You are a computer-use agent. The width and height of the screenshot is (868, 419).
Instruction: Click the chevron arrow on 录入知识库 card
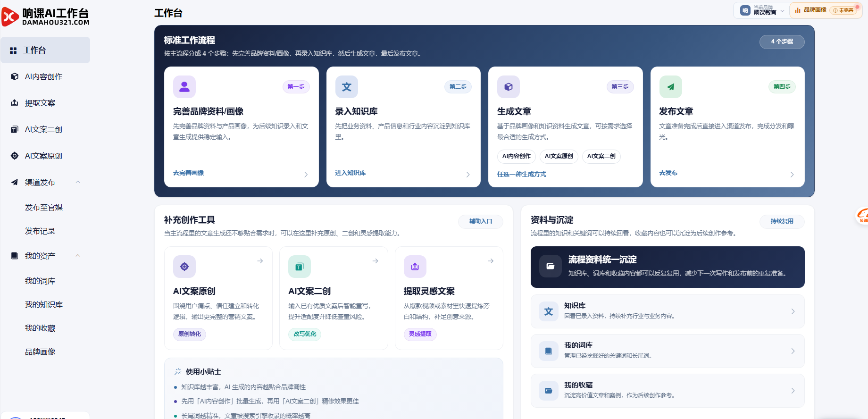468,175
